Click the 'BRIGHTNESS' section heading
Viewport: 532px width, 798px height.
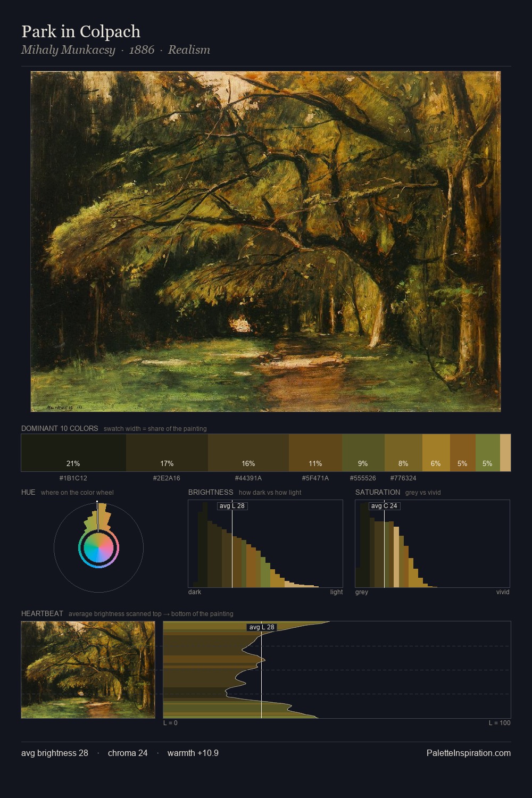click(211, 492)
